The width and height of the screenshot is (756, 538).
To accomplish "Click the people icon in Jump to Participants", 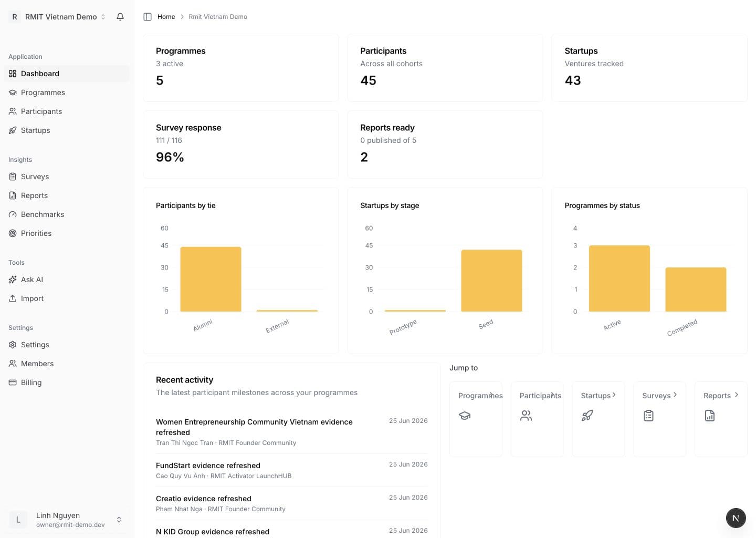I will (526, 416).
